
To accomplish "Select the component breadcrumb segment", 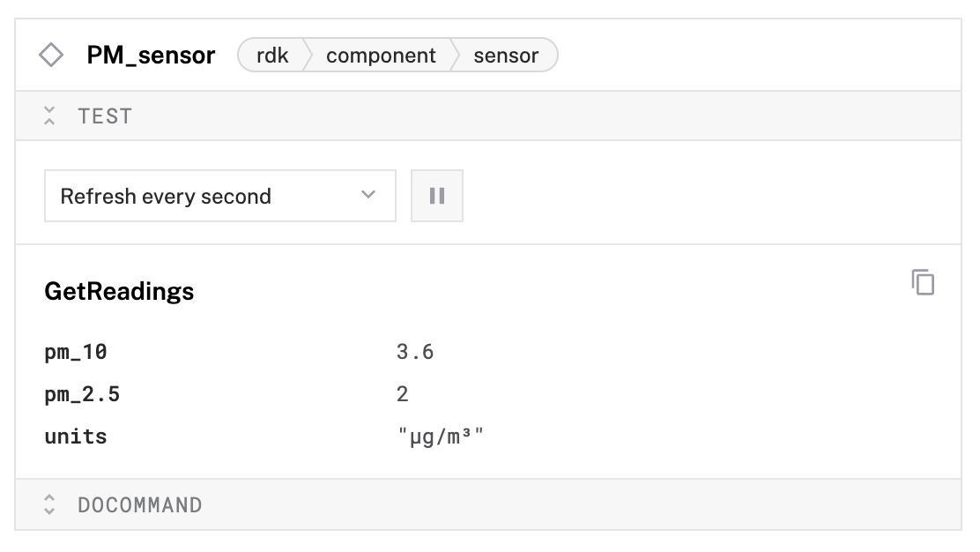I will [381, 56].
